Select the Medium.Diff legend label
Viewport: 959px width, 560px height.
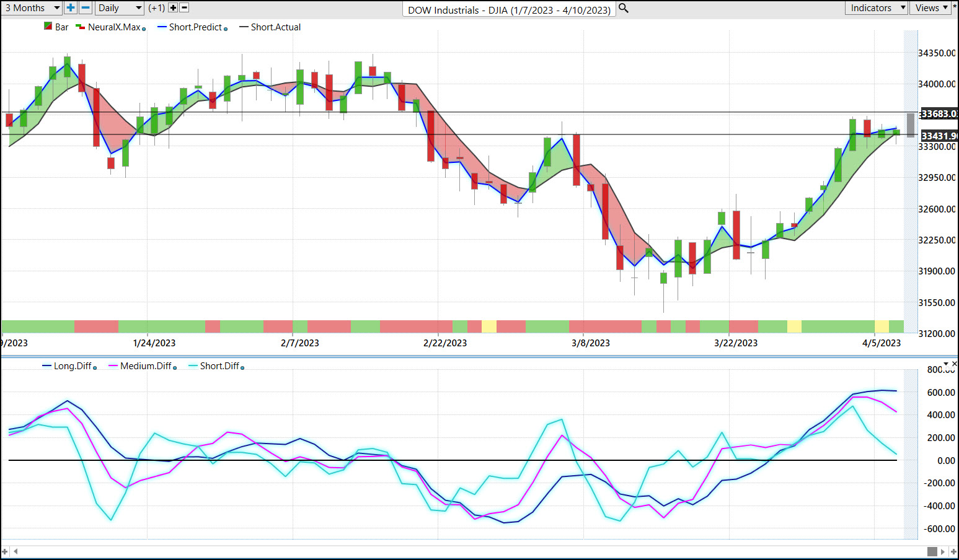tap(146, 366)
